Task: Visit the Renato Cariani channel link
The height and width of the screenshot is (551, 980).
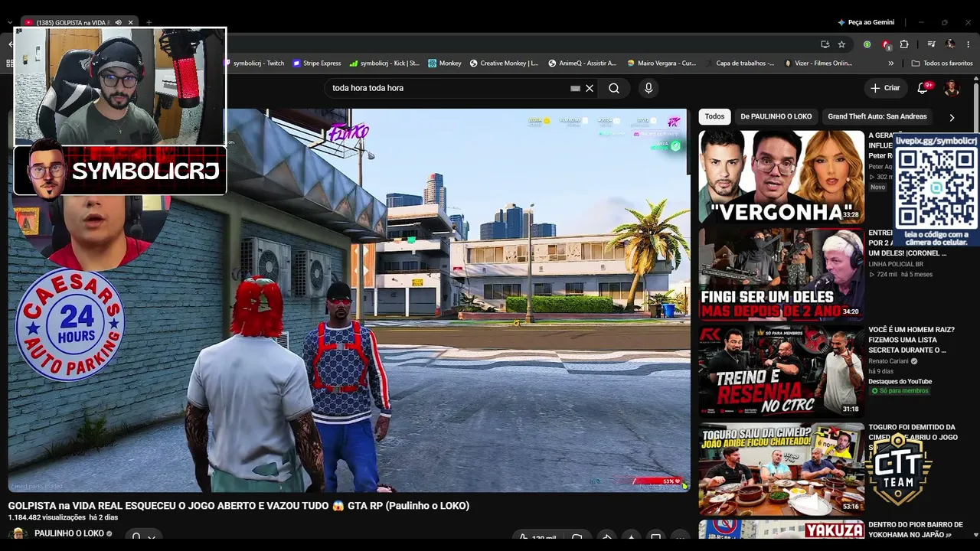Action: coord(888,361)
